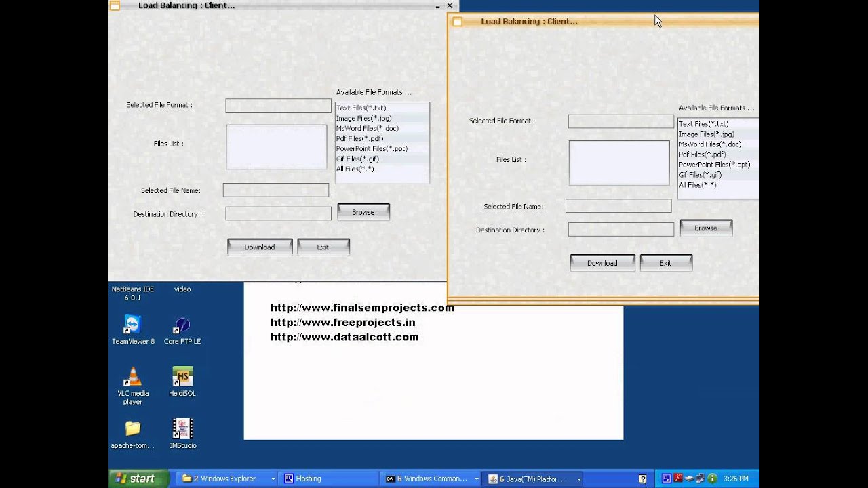Focus Selected File Format field in right window
Viewport: 868px width, 488px height.
click(621, 121)
